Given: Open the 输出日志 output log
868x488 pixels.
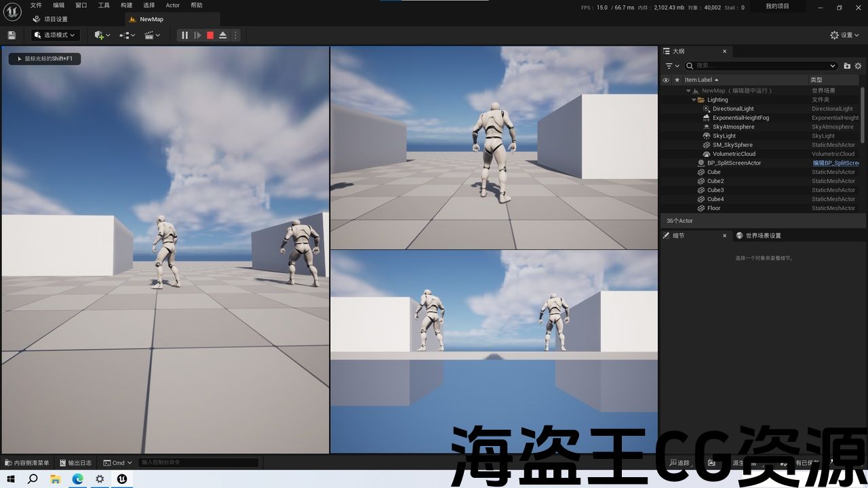Looking at the screenshot, I should click(x=75, y=463).
